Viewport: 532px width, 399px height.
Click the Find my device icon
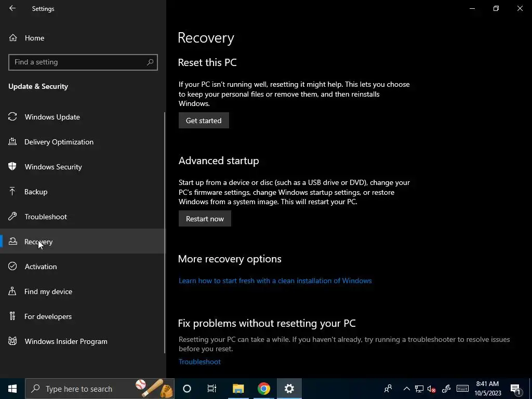pyautogui.click(x=12, y=291)
